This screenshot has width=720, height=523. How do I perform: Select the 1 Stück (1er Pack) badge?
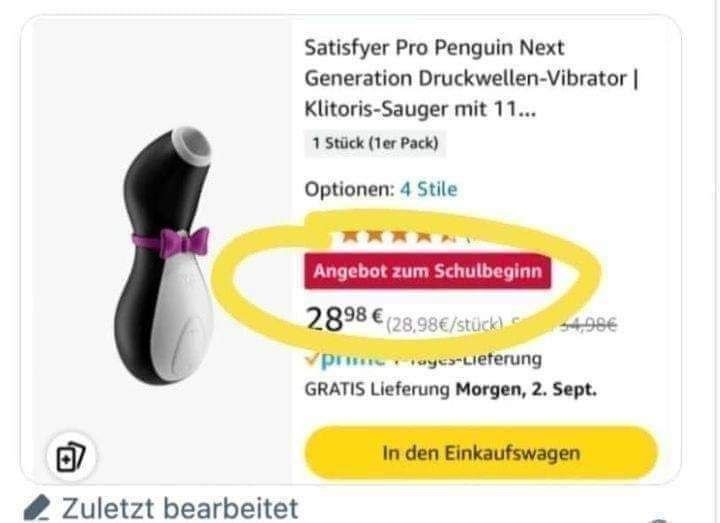pyautogui.click(x=375, y=144)
